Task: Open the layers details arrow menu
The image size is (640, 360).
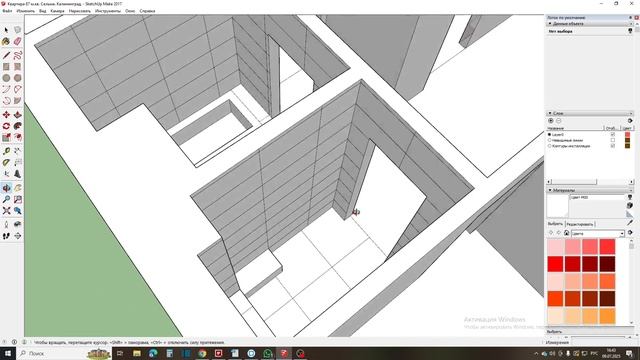Action: click(630, 121)
